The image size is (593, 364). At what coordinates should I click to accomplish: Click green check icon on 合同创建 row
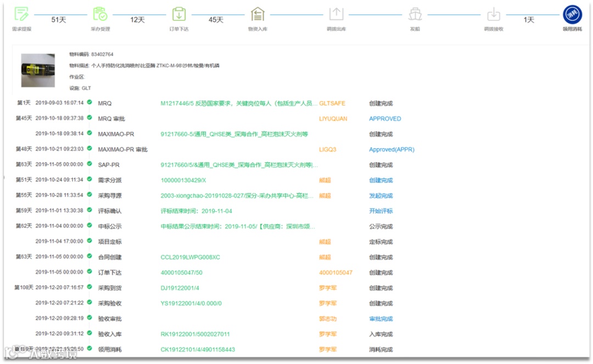coord(89,256)
